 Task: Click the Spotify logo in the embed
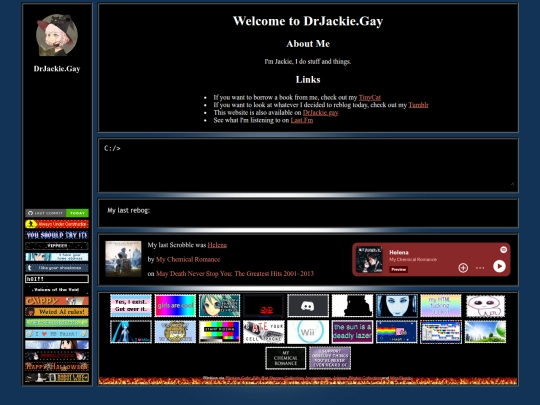503,249
